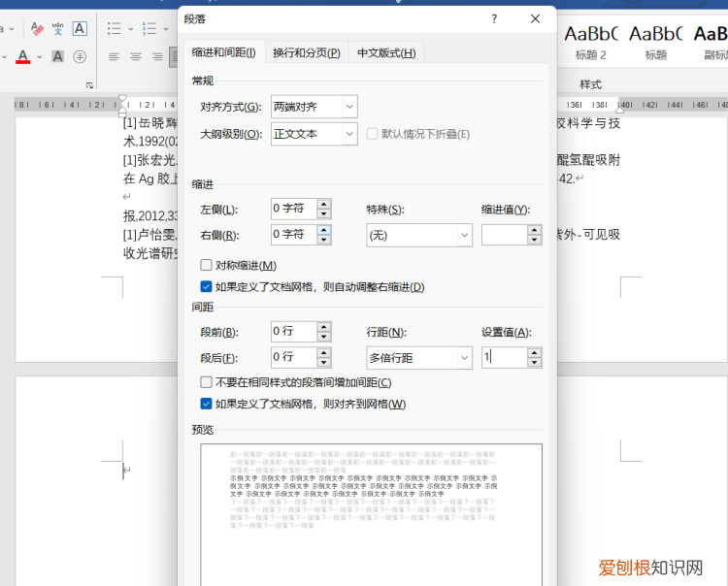Switch to the 换行和分页 tab
The width and height of the screenshot is (728, 586).
[307, 53]
